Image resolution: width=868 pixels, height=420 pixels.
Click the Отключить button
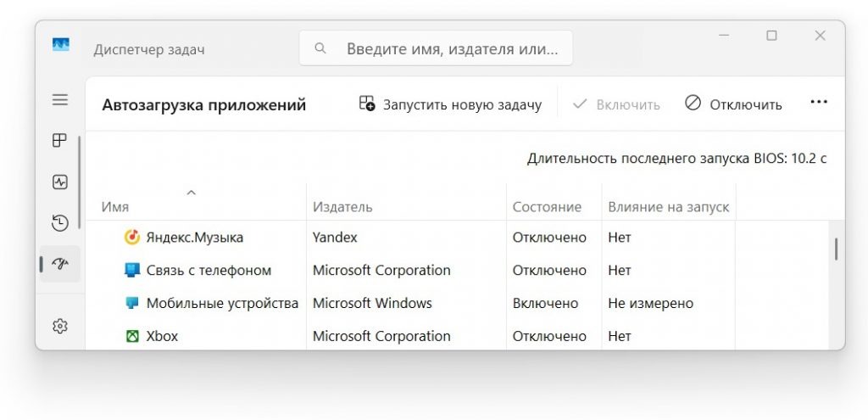click(x=733, y=104)
